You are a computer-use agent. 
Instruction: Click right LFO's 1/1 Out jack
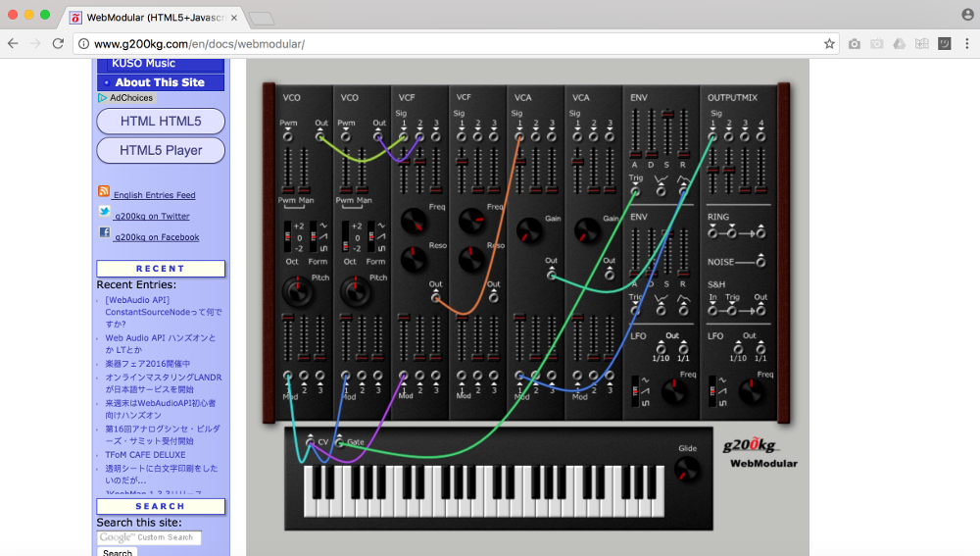760,349
